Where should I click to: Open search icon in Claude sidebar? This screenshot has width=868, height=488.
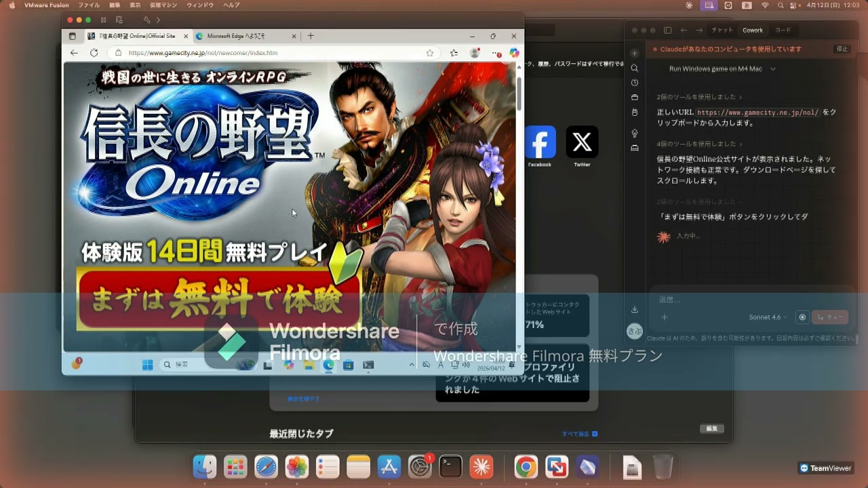coord(634,68)
